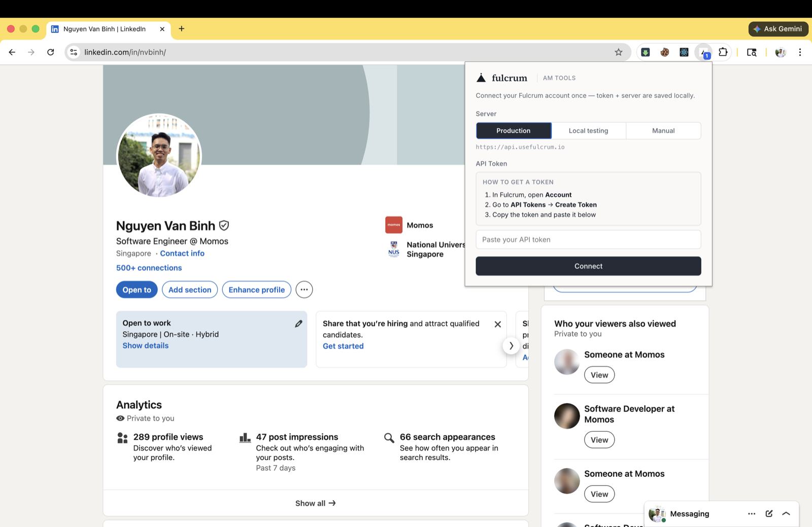Click the NUS university logo

[394, 249]
